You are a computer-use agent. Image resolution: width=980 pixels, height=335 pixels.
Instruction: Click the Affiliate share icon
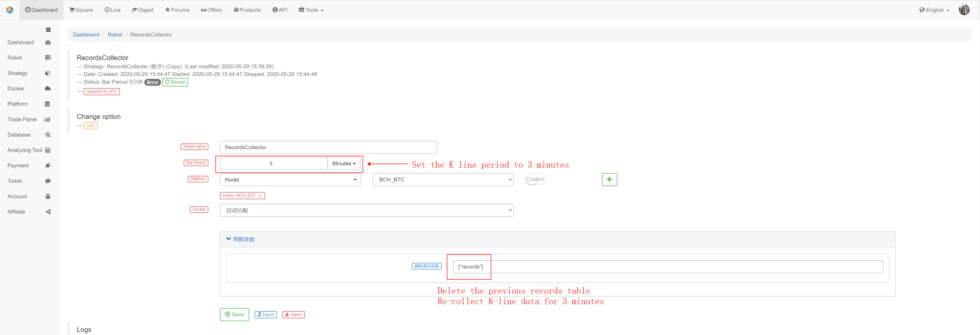point(48,212)
